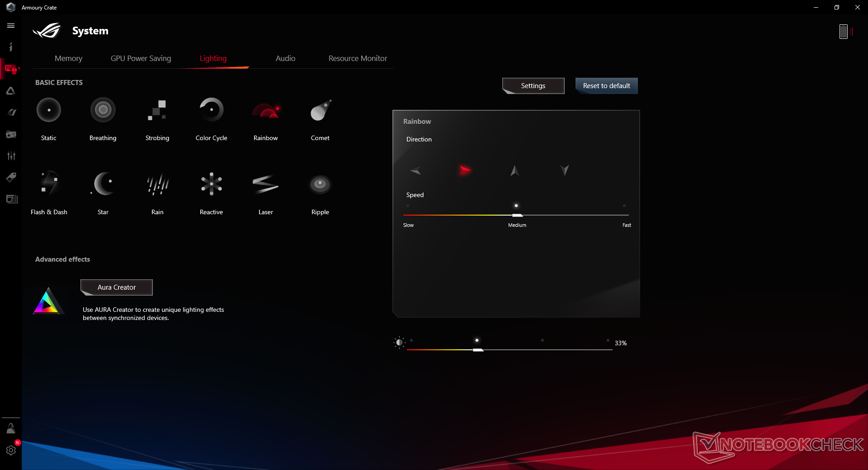Open the GameVisual slash icon in sidebar
868x470 pixels.
11,112
